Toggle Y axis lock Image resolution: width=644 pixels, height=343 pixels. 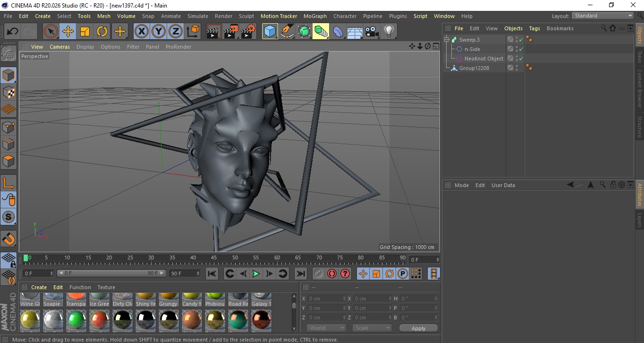pos(158,32)
